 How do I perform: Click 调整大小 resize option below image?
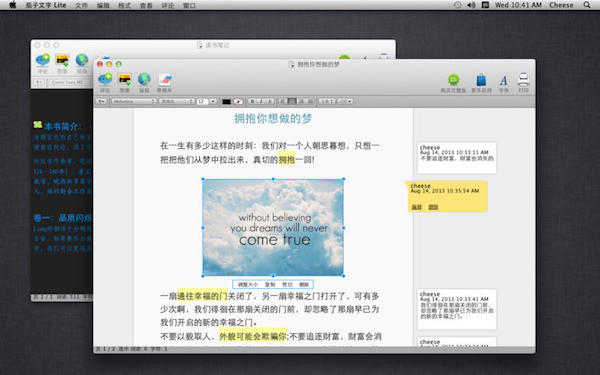coord(248,284)
